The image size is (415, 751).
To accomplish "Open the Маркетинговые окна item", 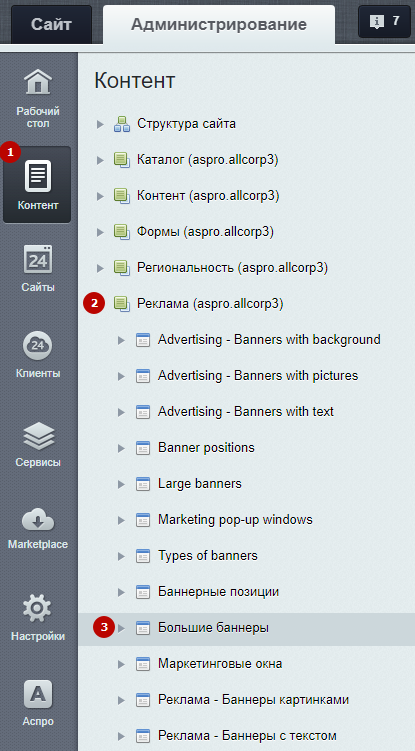I will (x=220, y=664).
